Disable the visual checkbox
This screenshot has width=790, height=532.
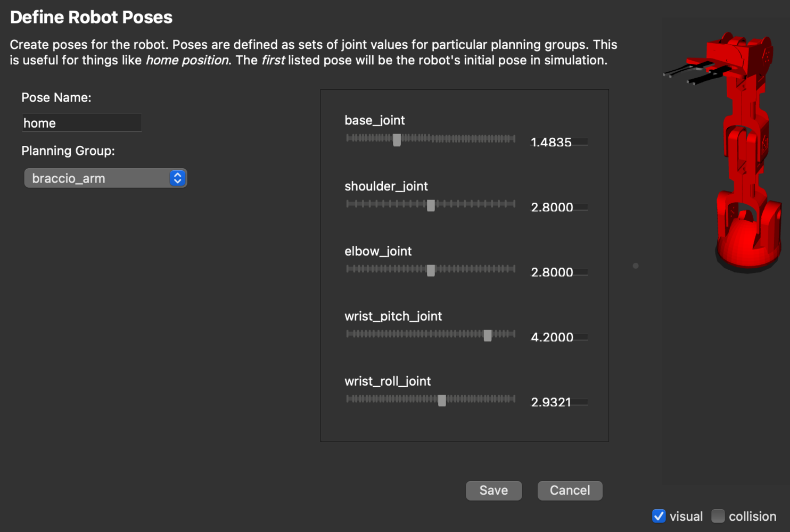tap(659, 516)
